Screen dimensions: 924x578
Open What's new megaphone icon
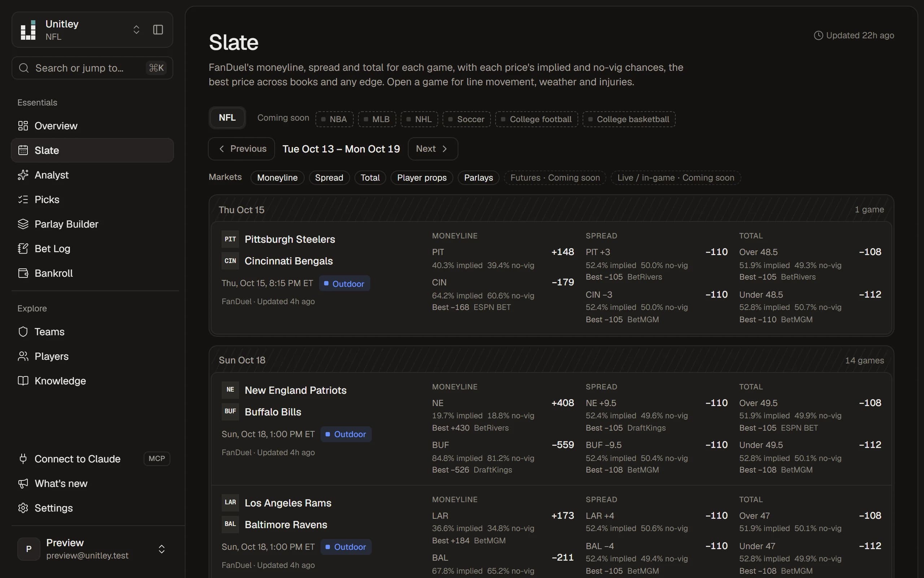tap(23, 484)
